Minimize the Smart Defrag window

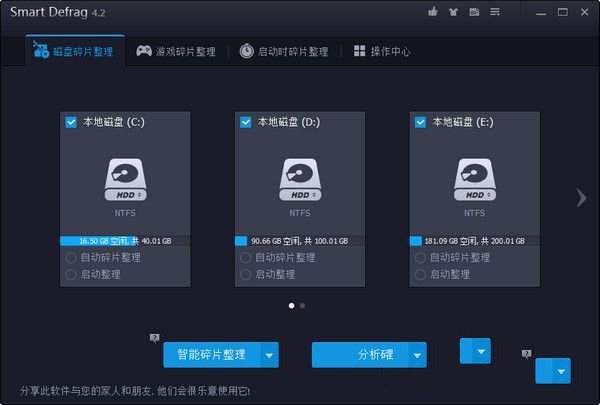point(541,13)
